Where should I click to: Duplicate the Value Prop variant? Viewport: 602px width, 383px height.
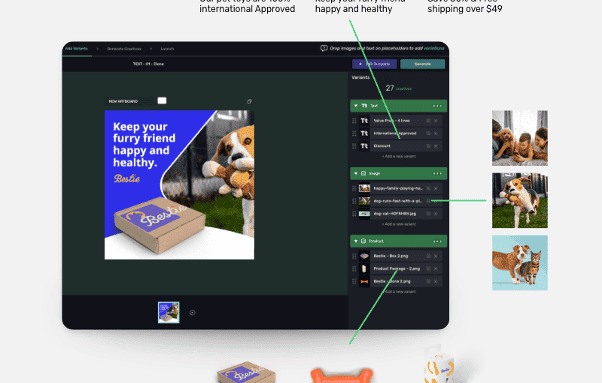tap(428, 121)
